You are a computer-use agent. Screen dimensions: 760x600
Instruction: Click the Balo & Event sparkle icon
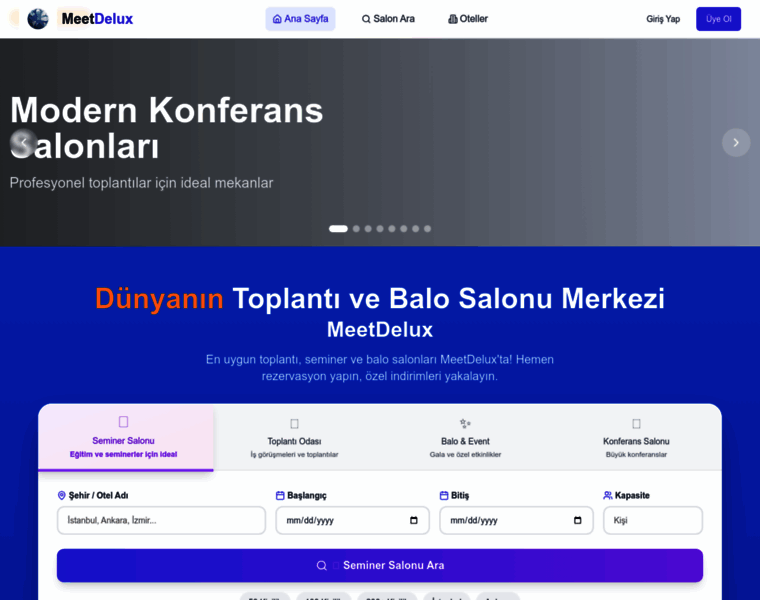pyautogui.click(x=465, y=423)
